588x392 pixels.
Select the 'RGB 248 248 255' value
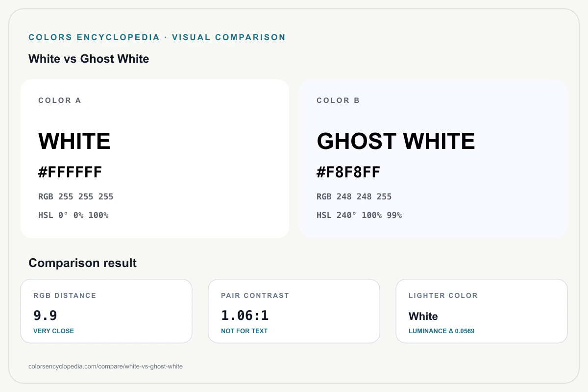[x=354, y=196]
